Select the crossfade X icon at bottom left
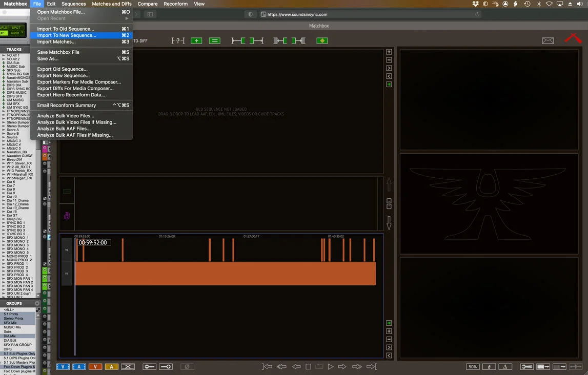Screen dimensions: 588x375 coord(127,366)
